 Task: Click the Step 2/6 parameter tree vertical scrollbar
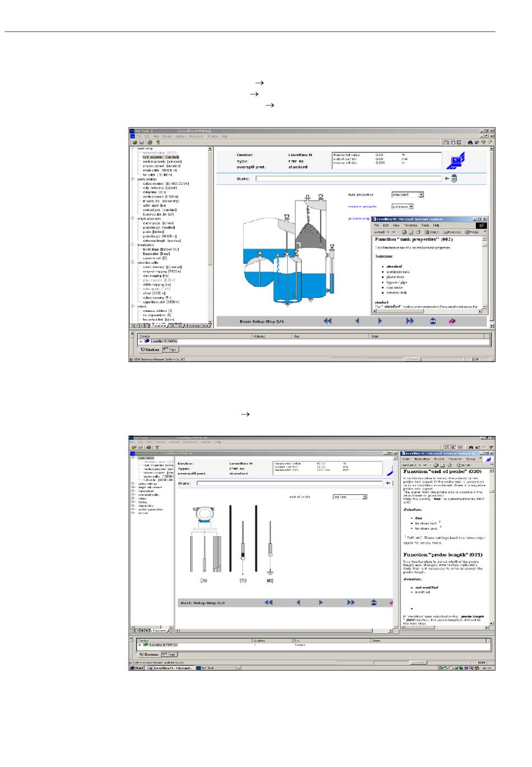tap(211, 235)
